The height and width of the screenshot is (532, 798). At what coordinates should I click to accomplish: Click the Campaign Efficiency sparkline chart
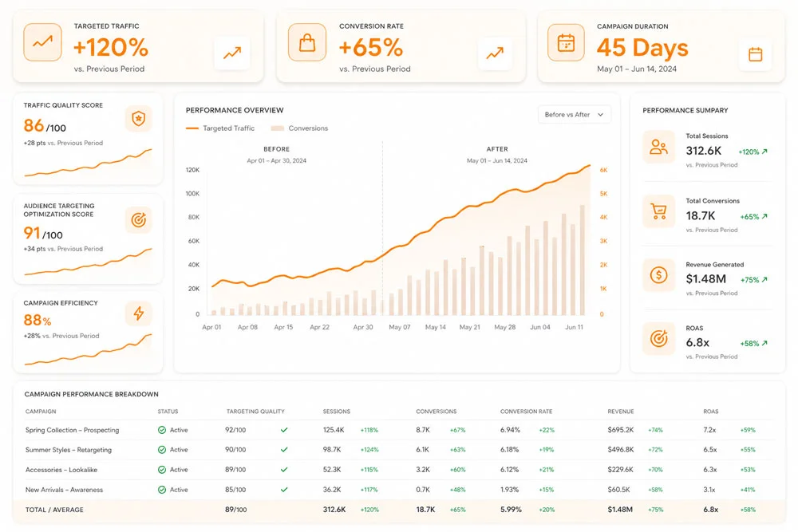pyautogui.click(x=88, y=350)
